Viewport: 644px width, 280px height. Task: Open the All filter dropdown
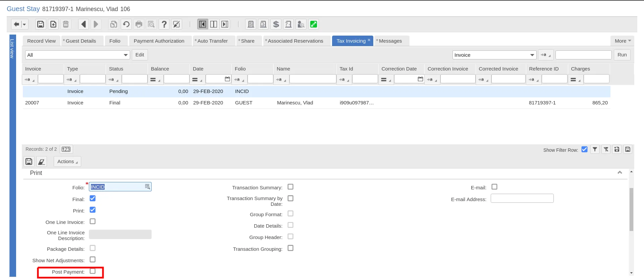point(77,55)
